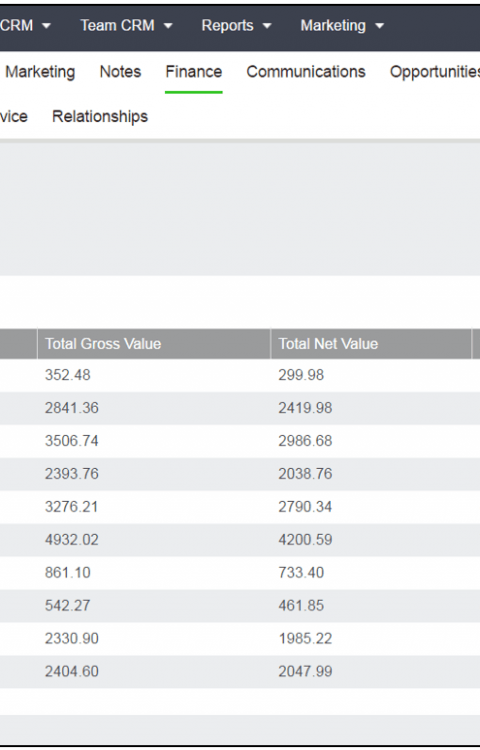Click the 4932.02 gross value cell
This screenshot has width=480, height=750.
coord(72,540)
